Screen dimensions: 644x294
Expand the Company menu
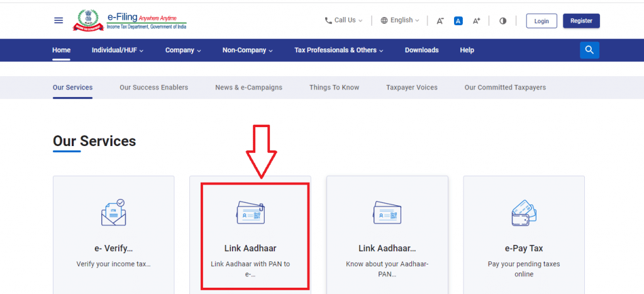tap(183, 50)
